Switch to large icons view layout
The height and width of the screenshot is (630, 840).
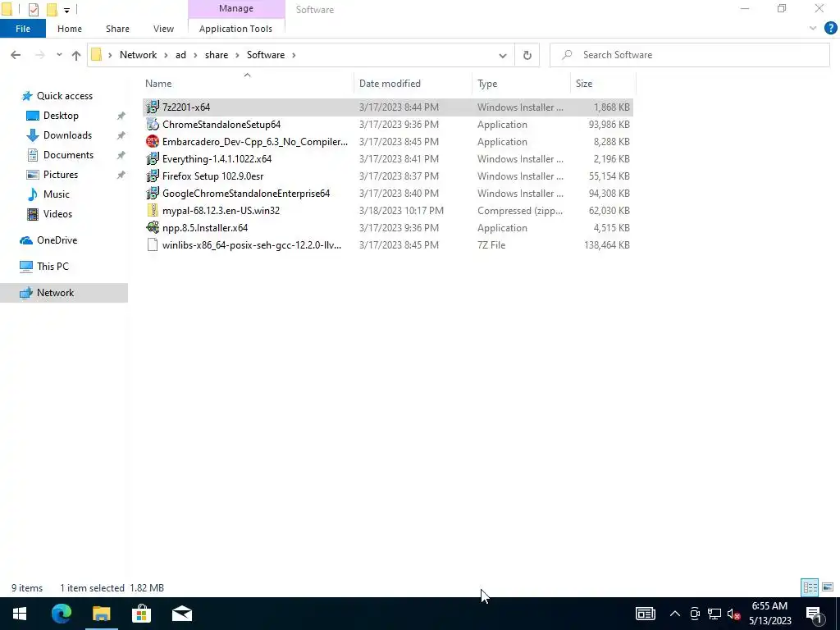828,587
